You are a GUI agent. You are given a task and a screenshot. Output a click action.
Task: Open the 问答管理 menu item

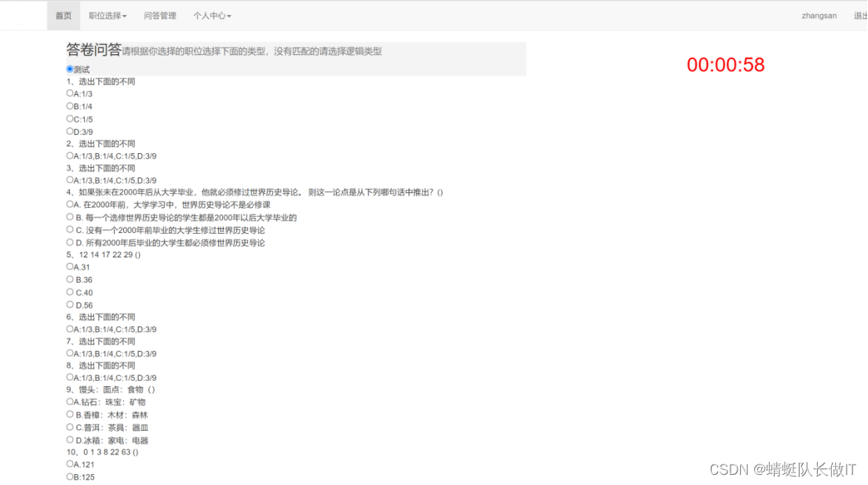160,15
